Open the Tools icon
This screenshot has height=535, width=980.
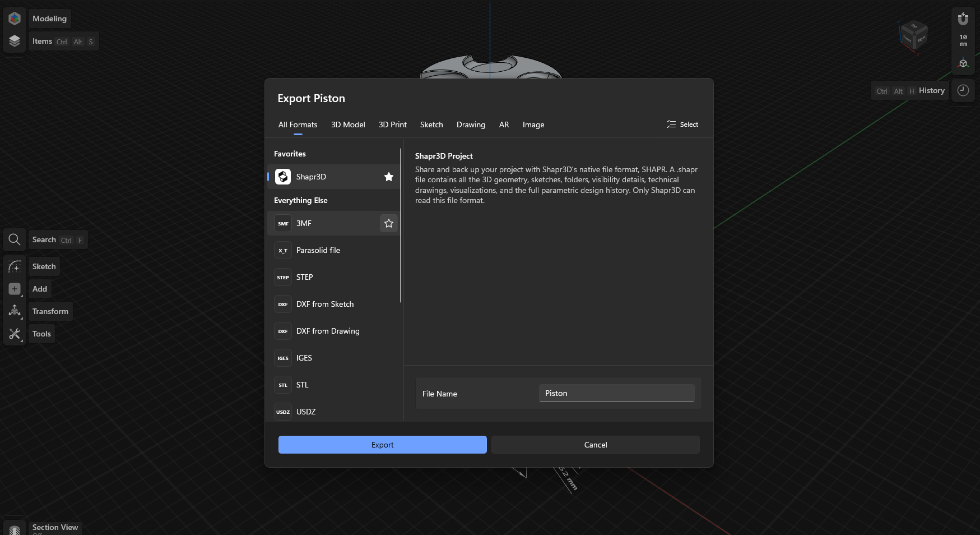click(x=15, y=334)
